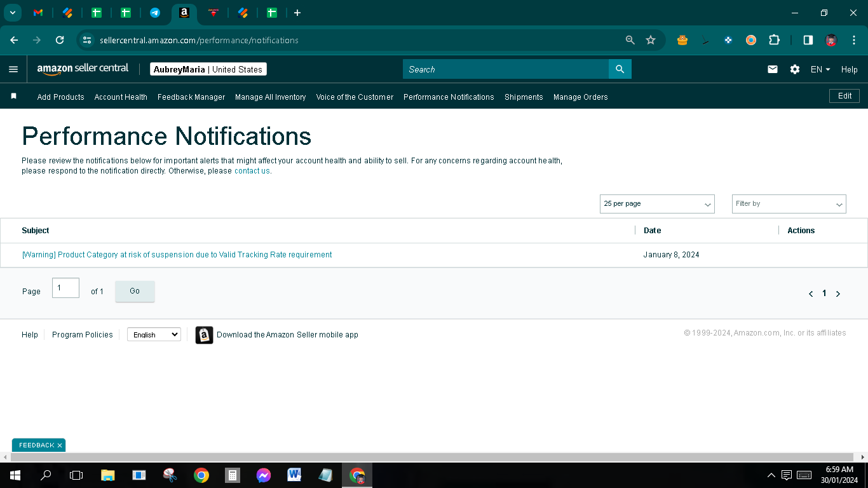Open Manage Orders in the nav bar
The width and height of the screenshot is (868, 488).
(581, 97)
